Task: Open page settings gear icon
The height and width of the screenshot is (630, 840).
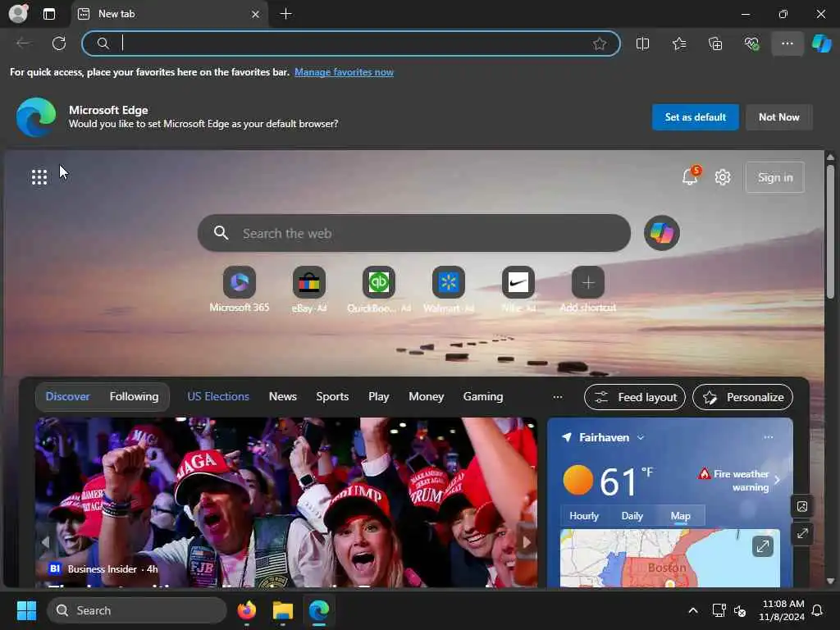Action: (723, 177)
